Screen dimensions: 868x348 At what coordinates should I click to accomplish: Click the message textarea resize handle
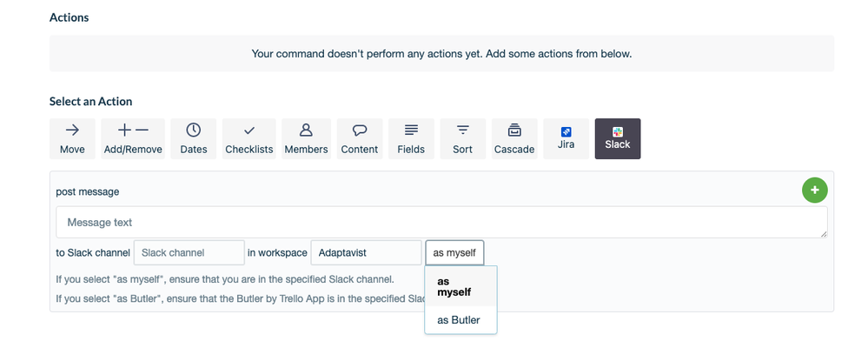[x=824, y=234]
